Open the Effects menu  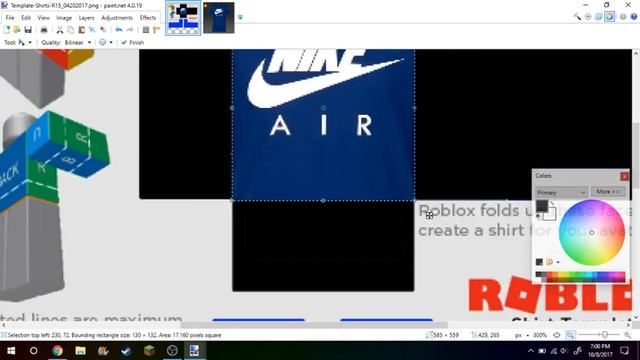point(148,18)
